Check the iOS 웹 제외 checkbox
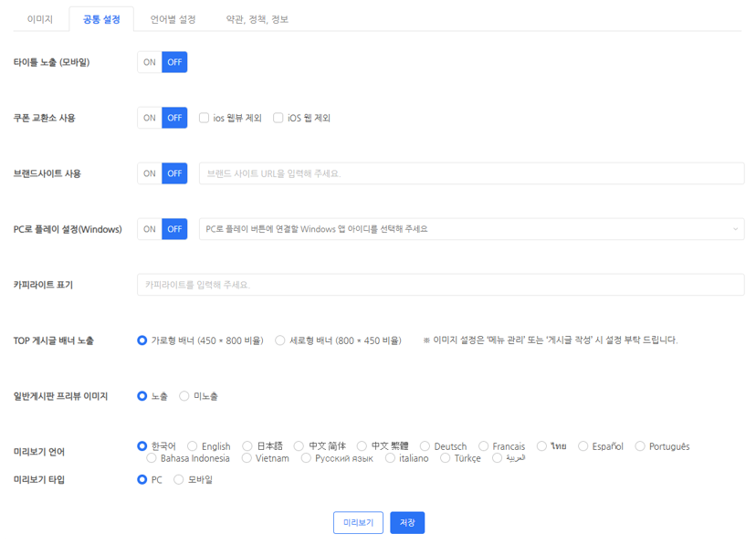The image size is (756, 544). click(278, 118)
